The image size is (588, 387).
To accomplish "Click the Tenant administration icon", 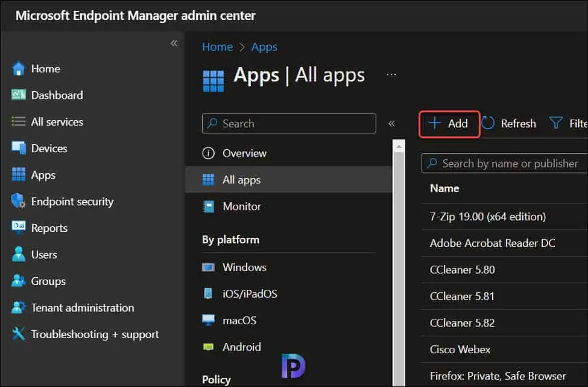I will pyautogui.click(x=18, y=307).
